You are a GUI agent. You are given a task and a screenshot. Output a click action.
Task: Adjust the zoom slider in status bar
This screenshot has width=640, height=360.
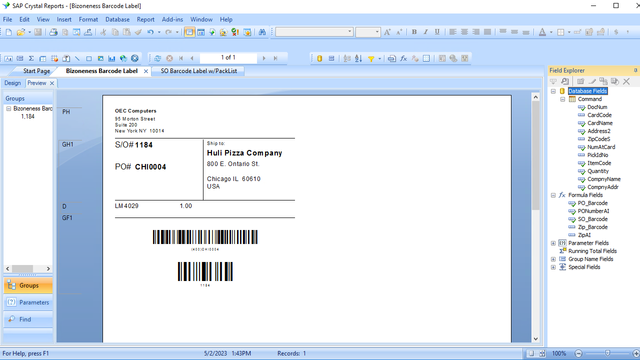tap(607, 353)
